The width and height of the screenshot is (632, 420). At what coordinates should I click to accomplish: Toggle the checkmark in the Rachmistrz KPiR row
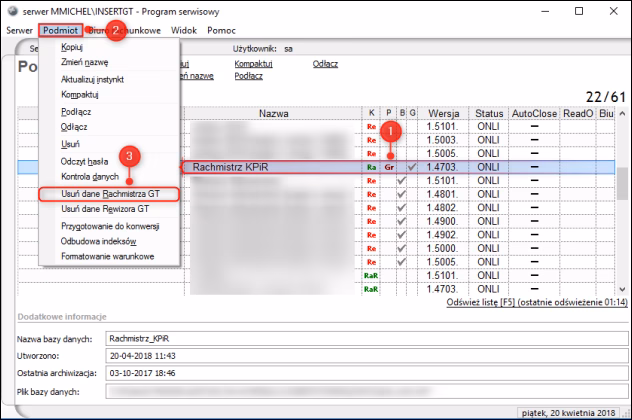tap(413, 167)
